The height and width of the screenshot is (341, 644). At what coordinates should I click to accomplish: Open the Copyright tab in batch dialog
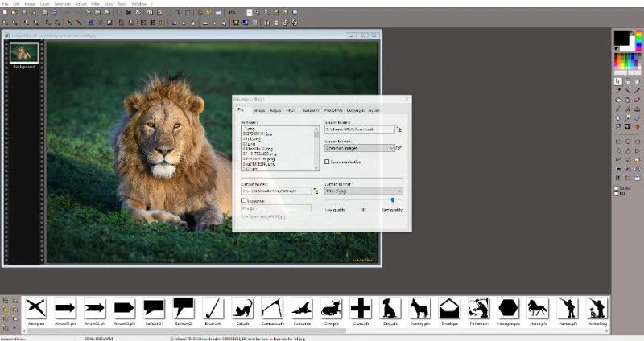tap(355, 109)
